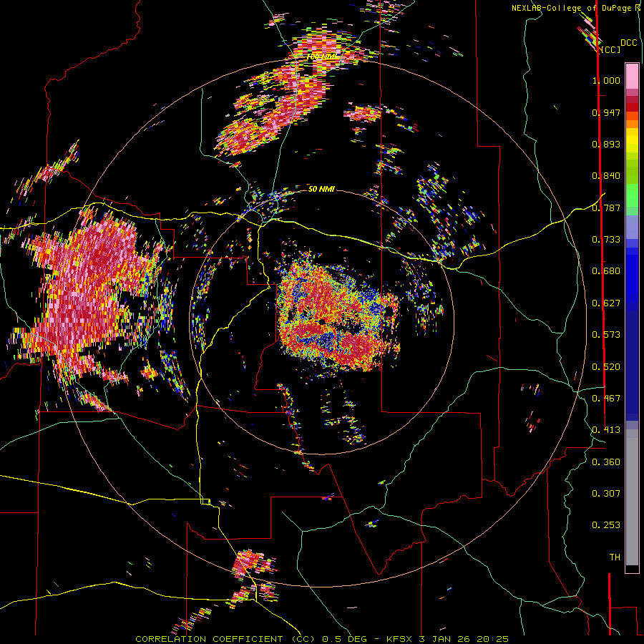Select the 0.573 legend value
The image size is (644, 644).
coord(606,335)
